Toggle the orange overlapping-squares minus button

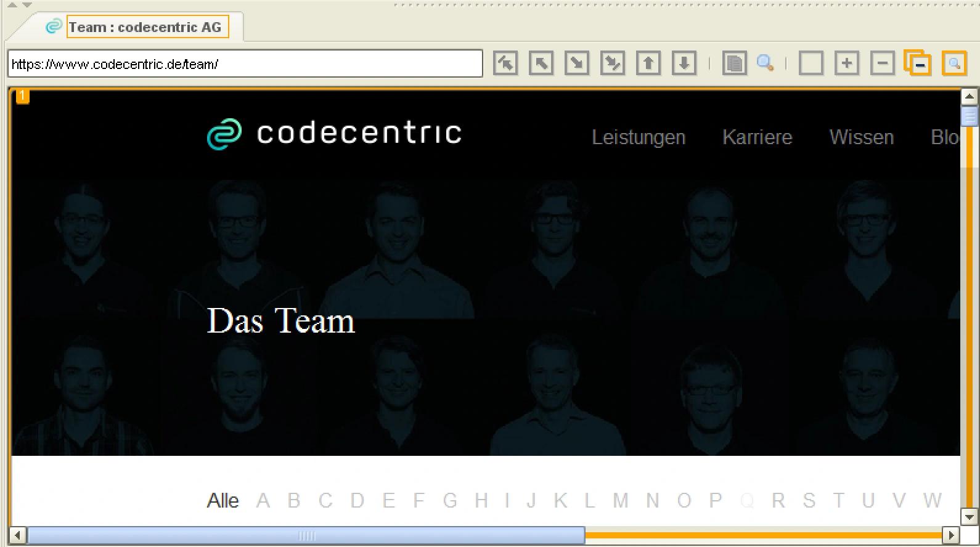tap(918, 63)
